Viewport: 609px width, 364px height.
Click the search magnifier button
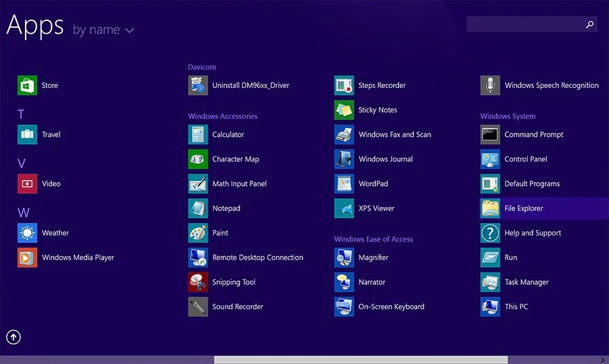pyautogui.click(x=589, y=24)
